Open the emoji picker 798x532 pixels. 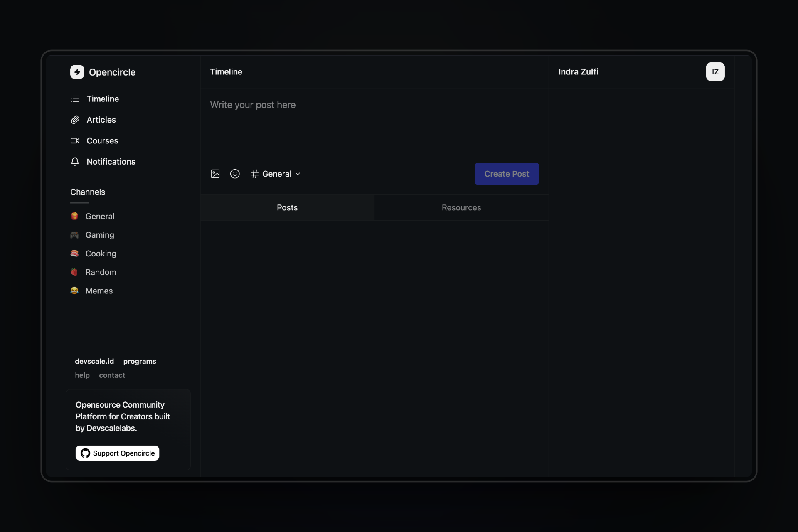(235, 174)
